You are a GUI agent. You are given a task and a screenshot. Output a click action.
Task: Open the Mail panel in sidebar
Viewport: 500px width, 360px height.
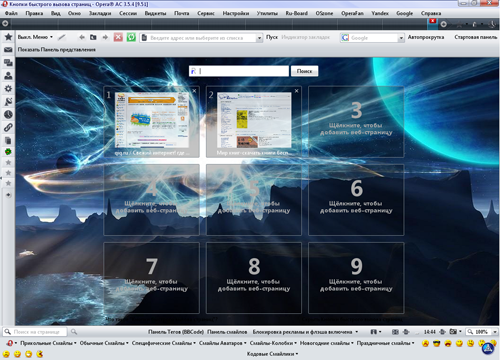tap(8, 50)
